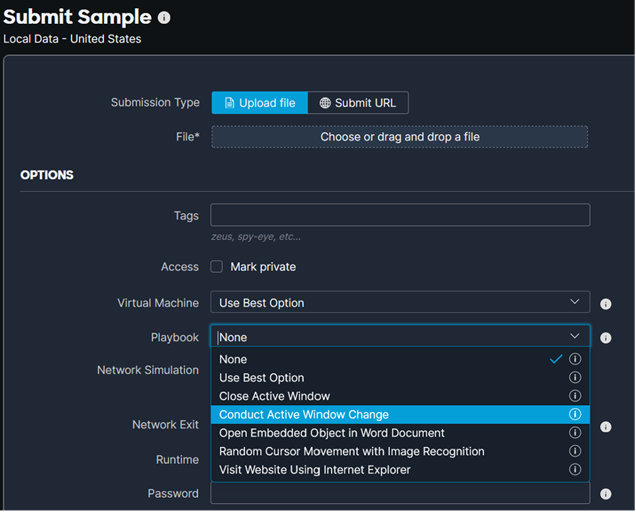636x513 pixels.
Task: Open info for Use Best Option playbook
Action: click(x=575, y=378)
